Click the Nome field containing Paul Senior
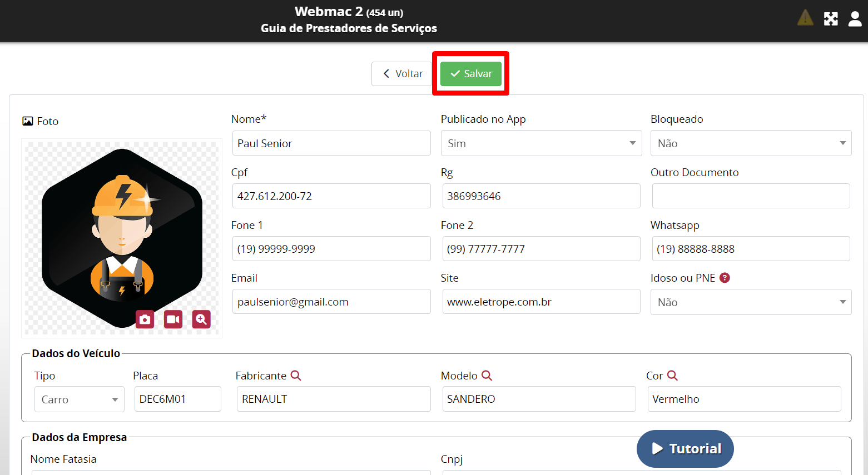The height and width of the screenshot is (475, 868). (x=331, y=143)
